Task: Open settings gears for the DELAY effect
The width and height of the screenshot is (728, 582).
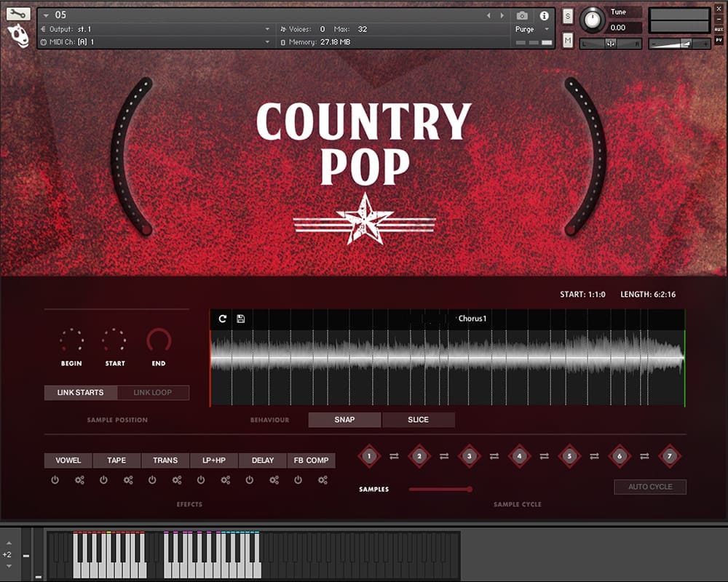Action: point(274,480)
